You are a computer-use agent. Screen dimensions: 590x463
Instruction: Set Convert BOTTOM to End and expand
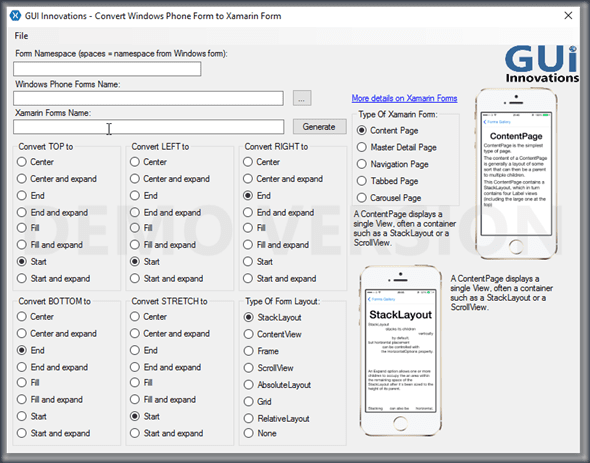(x=52, y=367)
